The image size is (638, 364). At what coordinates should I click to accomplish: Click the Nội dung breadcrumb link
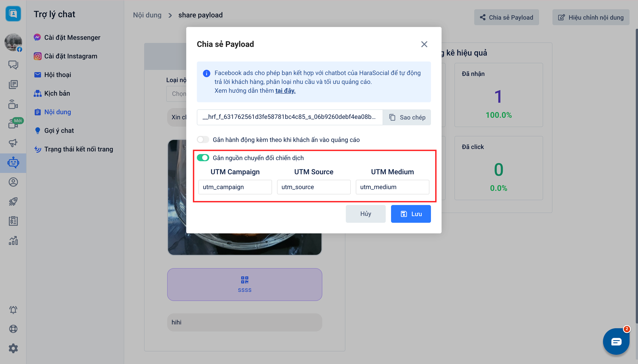(x=147, y=15)
